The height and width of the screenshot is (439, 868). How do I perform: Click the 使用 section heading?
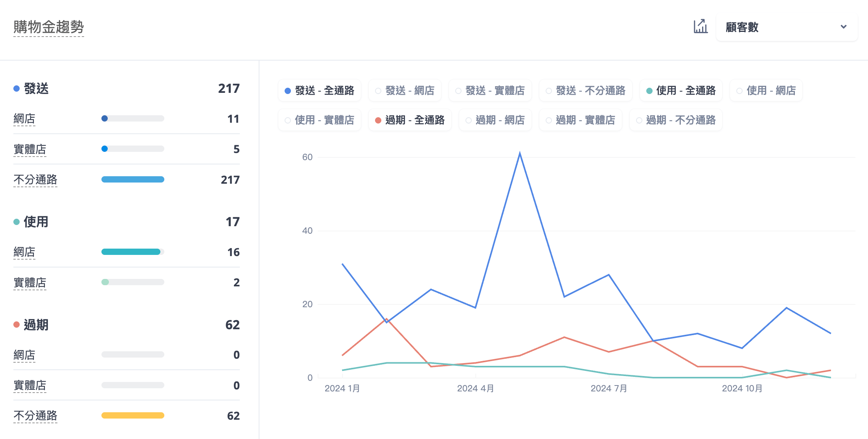click(x=36, y=222)
